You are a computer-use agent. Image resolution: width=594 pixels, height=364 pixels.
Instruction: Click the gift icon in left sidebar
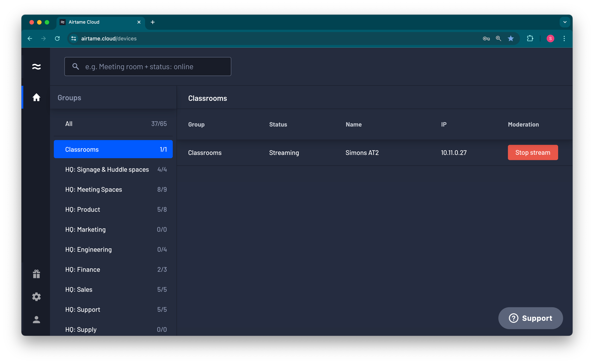coord(36,274)
